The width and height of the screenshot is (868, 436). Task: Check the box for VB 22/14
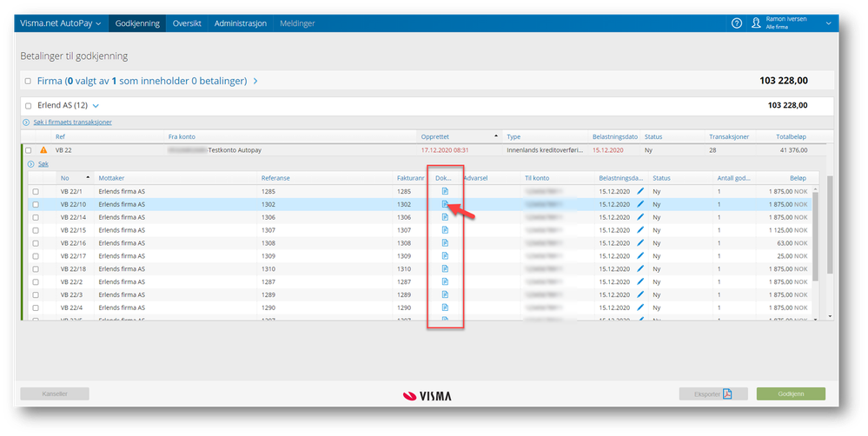click(36, 217)
